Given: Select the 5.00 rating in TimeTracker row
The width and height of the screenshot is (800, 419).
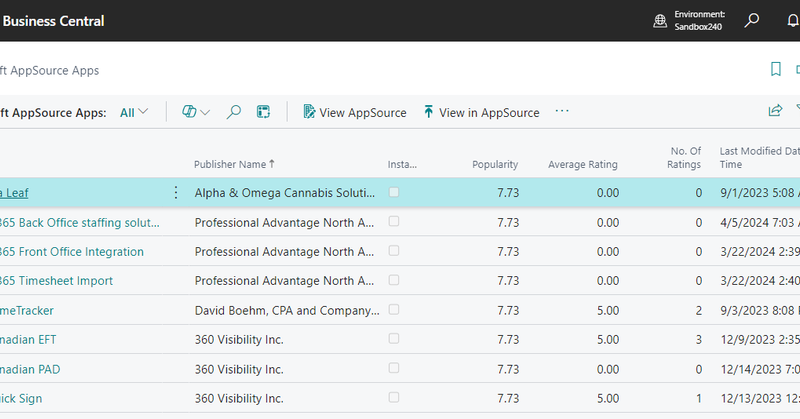Looking at the screenshot, I should click(608, 310).
